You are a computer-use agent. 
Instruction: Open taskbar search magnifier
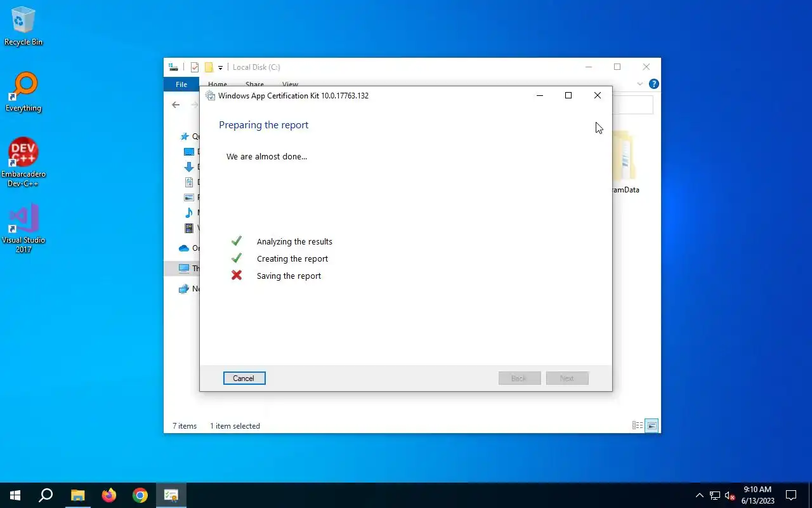46,495
